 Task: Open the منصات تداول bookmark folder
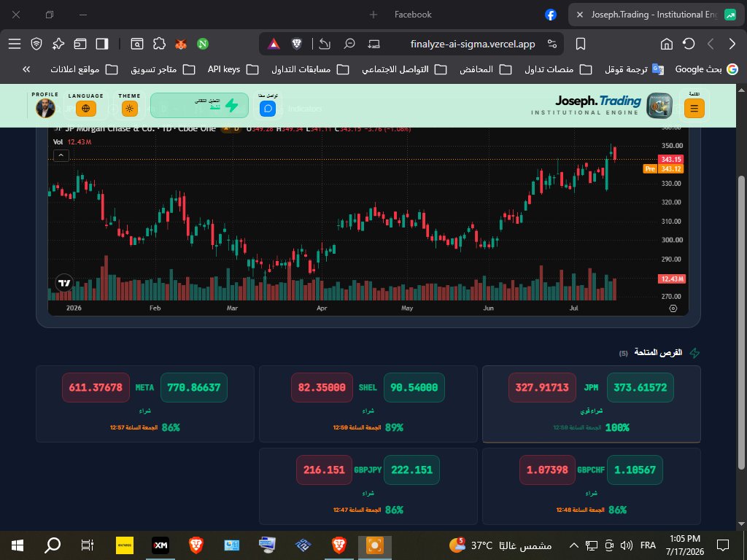[x=558, y=69]
